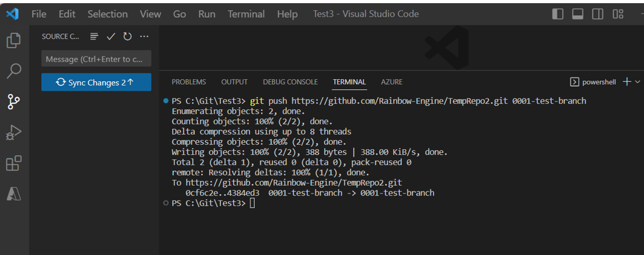Click the SOURCE C... panel title

pyautogui.click(x=60, y=37)
